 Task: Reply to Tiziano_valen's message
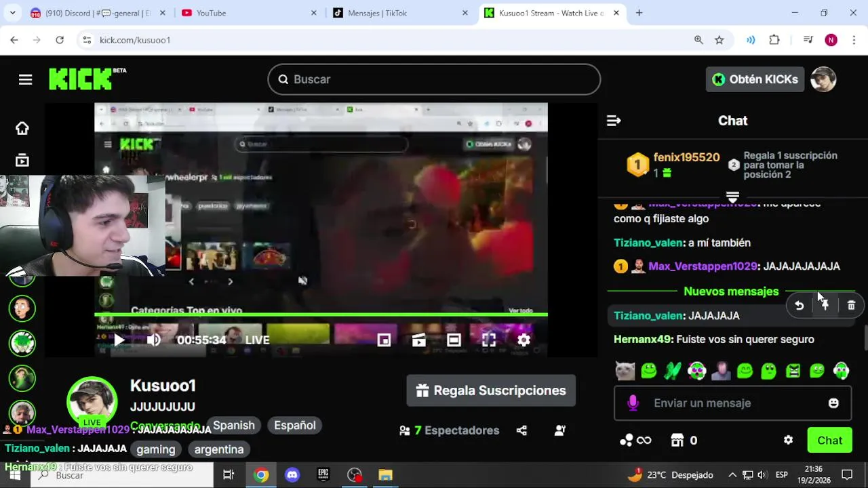(x=800, y=306)
